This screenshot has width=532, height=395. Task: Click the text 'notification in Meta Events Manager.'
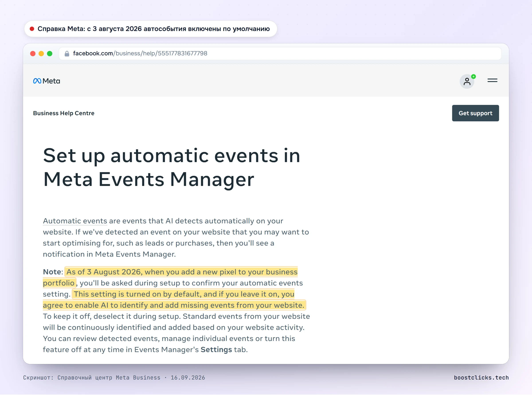(109, 254)
